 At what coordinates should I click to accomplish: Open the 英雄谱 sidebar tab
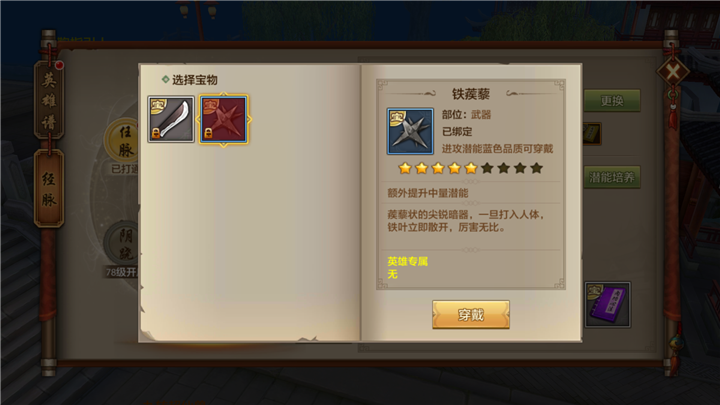(49, 100)
